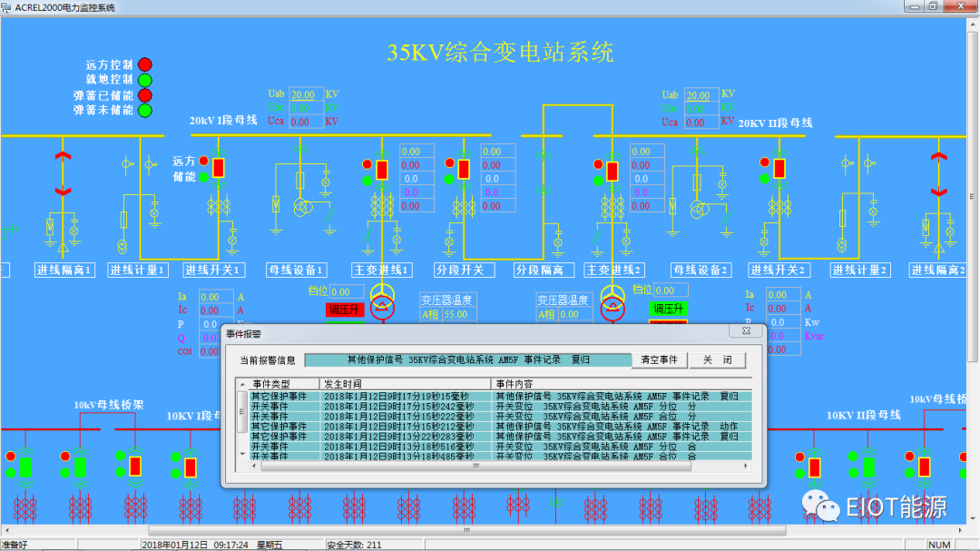Image resolution: width=980 pixels, height=551 pixels.
Task: Click the event list down scroll arrow
Action: [242, 454]
